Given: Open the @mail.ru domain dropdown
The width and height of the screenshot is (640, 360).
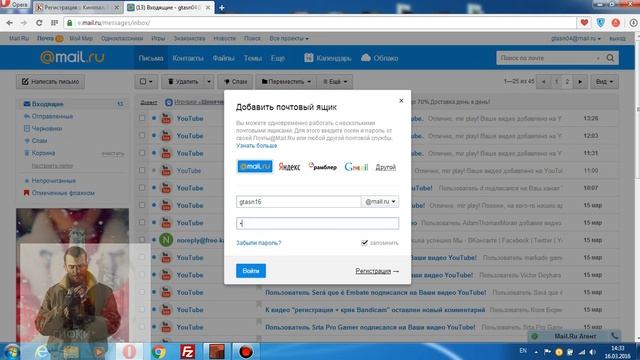Looking at the screenshot, I should (x=380, y=202).
